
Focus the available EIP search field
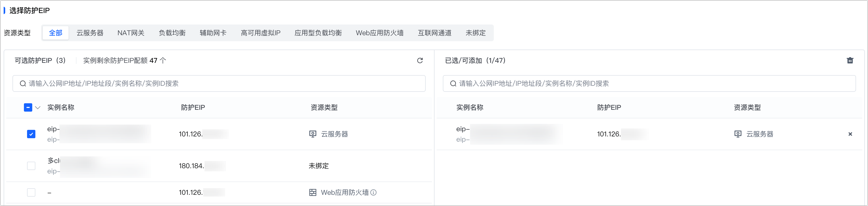219,83
